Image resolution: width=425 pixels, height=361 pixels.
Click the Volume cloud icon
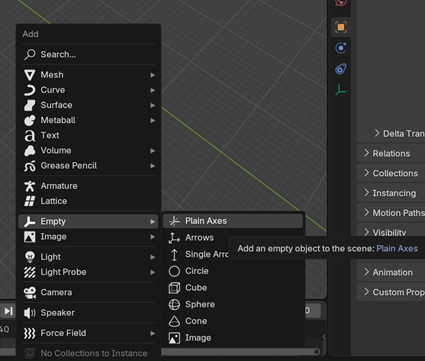click(30, 151)
